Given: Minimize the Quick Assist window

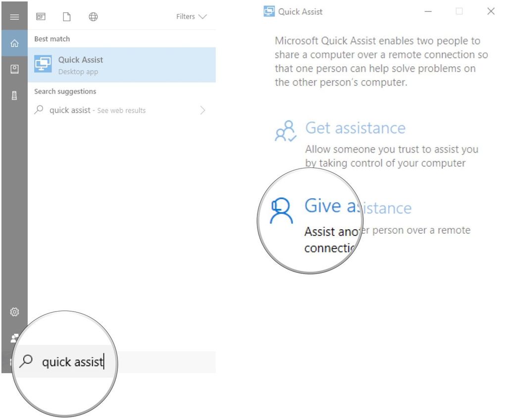Looking at the screenshot, I should coord(428,11).
